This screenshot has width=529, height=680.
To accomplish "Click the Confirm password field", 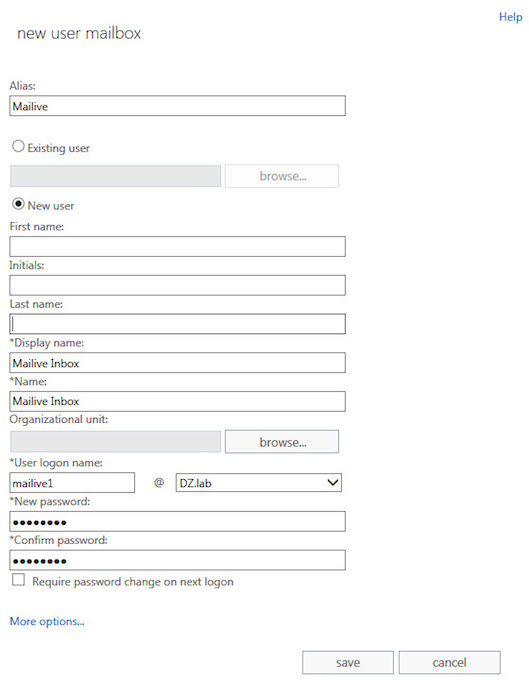I will point(177,560).
